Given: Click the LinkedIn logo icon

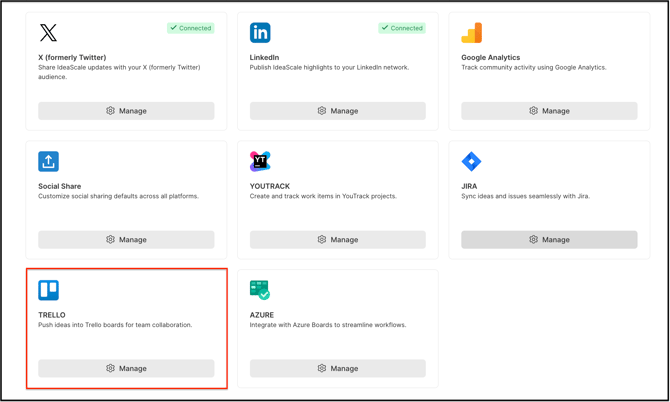Looking at the screenshot, I should tap(260, 33).
